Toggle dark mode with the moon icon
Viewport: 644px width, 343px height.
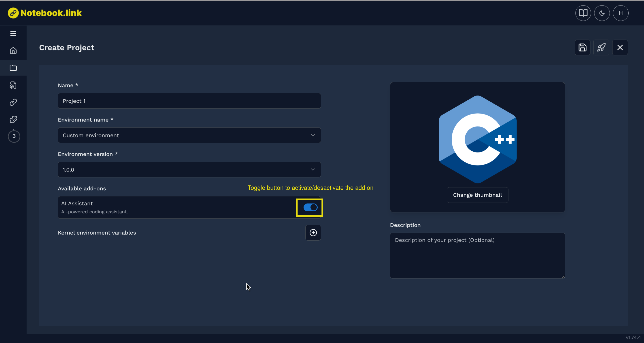point(602,13)
